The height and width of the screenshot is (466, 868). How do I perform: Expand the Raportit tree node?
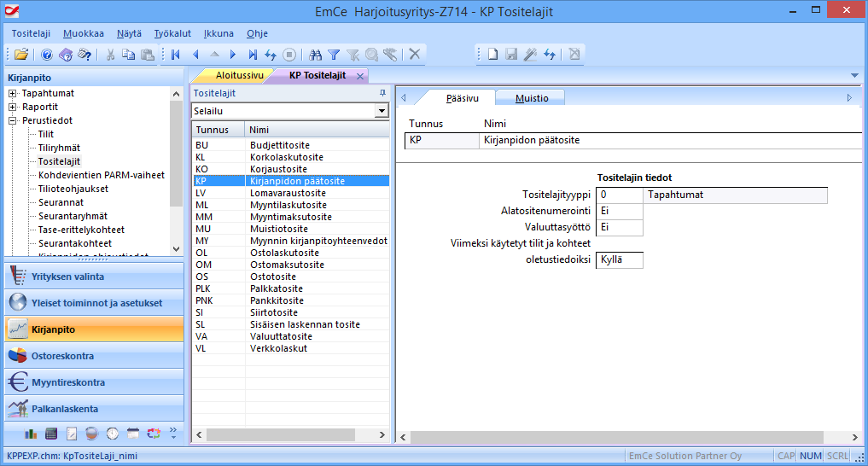(x=12, y=107)
